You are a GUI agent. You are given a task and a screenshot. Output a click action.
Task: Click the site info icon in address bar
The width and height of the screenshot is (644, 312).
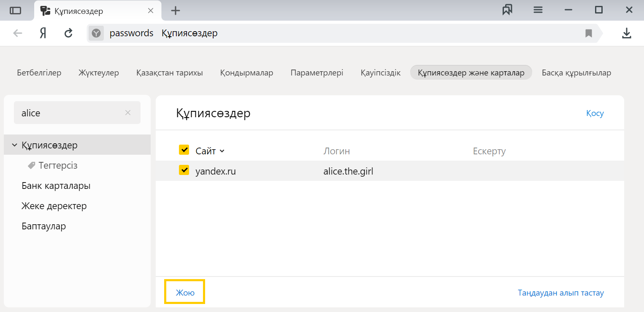96,33
